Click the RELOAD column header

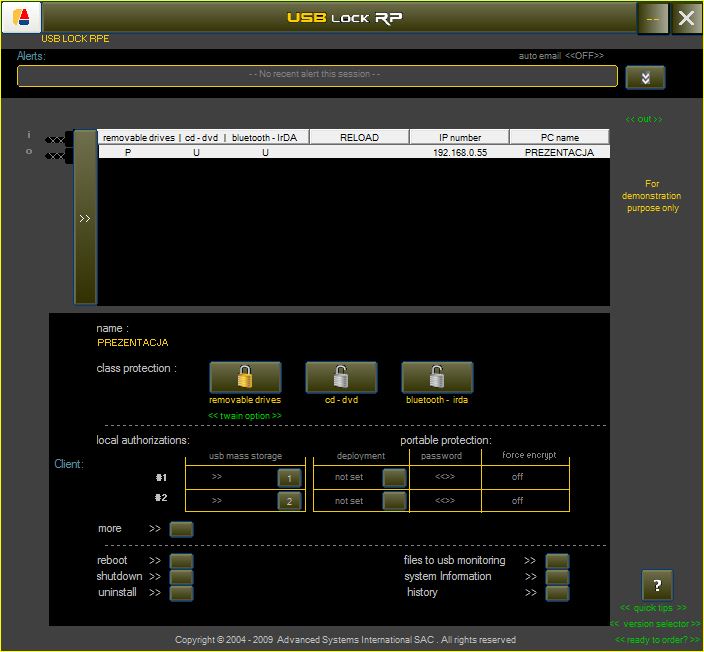pos(359,137)
